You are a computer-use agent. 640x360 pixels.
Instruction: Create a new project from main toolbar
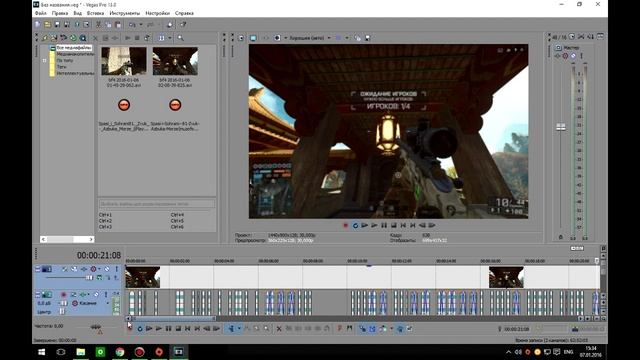[38, 24]
